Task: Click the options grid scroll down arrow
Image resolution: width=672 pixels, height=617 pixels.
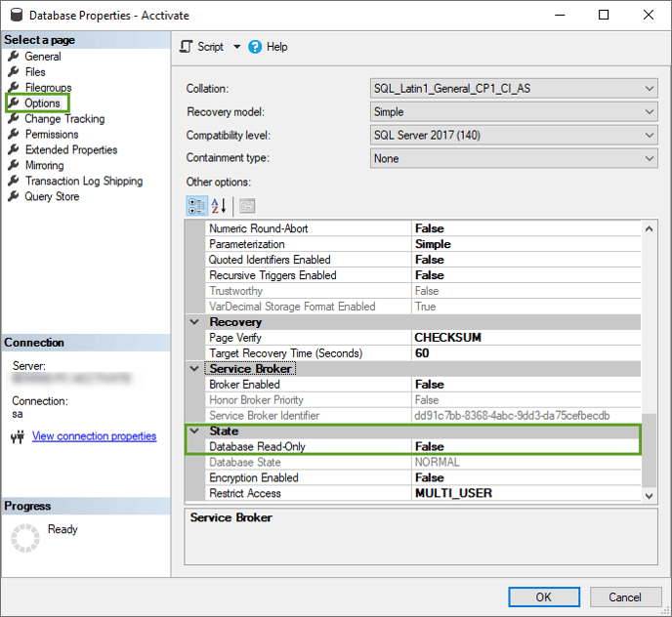Action: [x=649, y=496]
